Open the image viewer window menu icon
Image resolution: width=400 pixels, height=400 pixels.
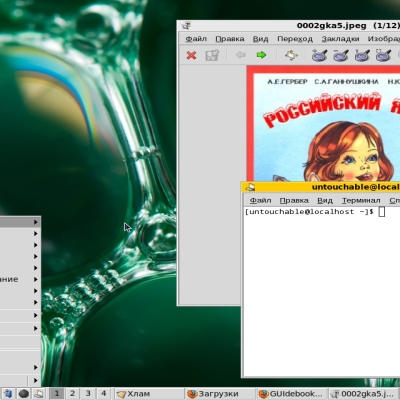pyautogui.click(x=186, y=26)
